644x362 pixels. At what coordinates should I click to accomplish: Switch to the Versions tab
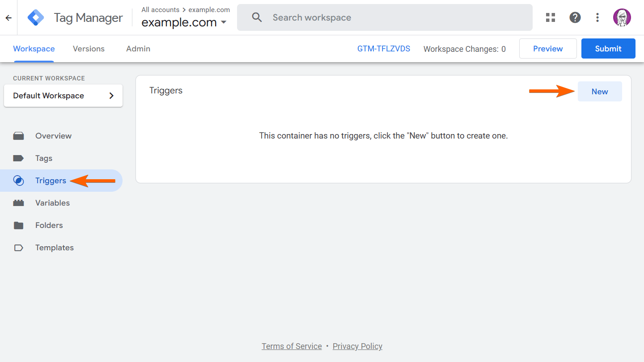click(x=89, y=49)
